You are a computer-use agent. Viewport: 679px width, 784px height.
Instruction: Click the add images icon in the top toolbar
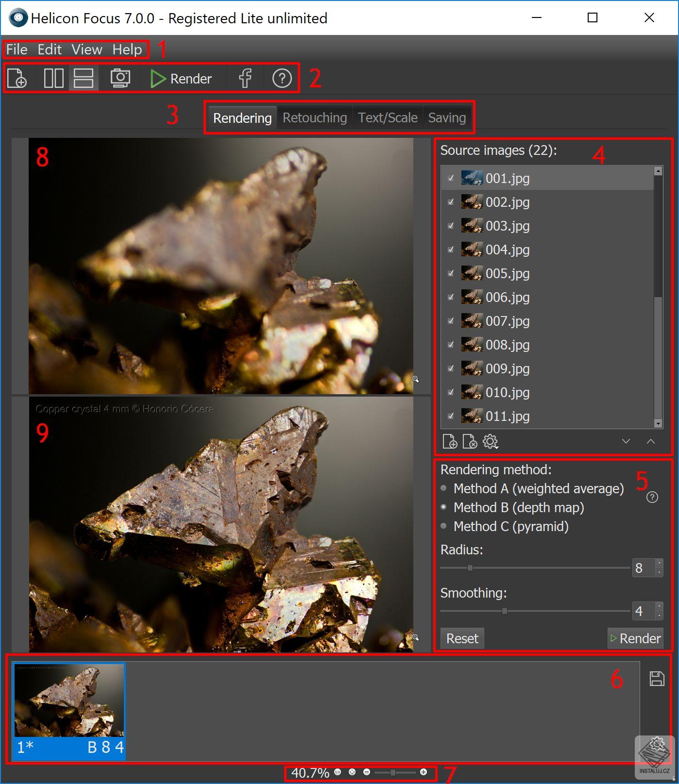17,78
